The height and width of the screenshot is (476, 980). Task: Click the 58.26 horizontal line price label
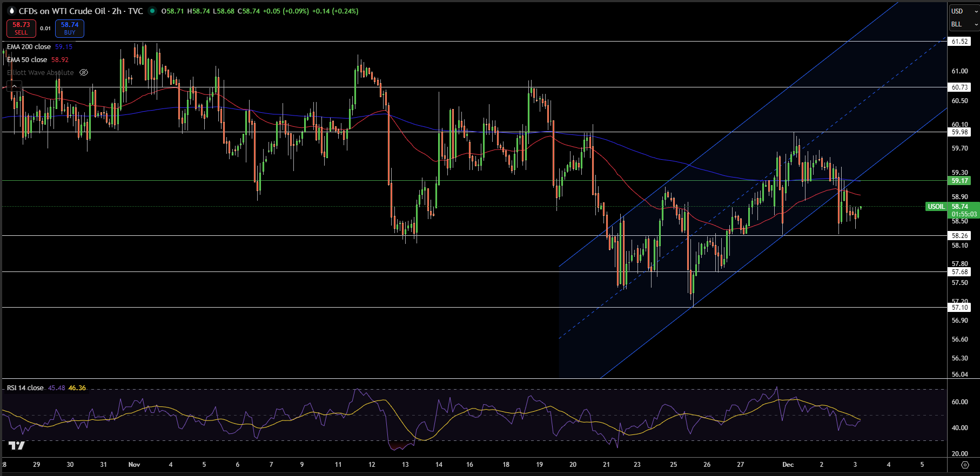pyautogui.click(x=959, y=236)
